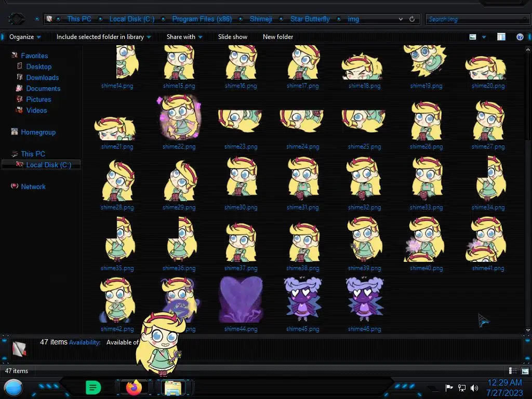This screenshot has width=532, height=399.
Task: Select shime44.png purple heart thumbnail
Action: point(241,300)
